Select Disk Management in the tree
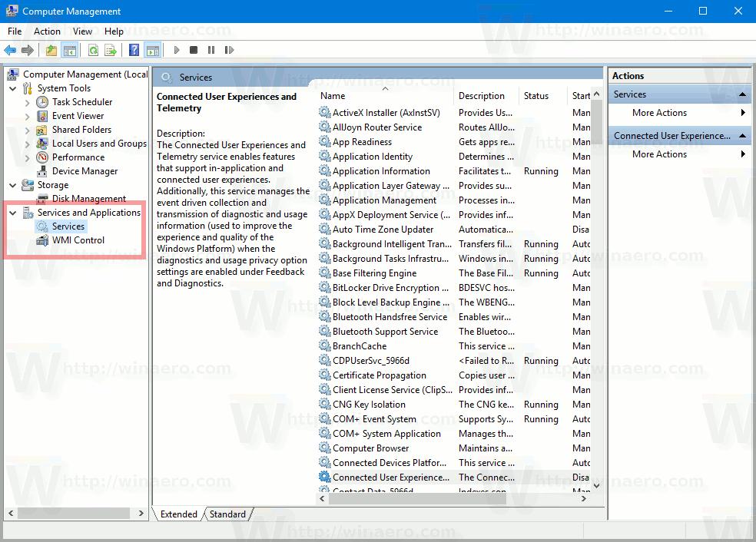756x542 pixels. tap(76, 198)
